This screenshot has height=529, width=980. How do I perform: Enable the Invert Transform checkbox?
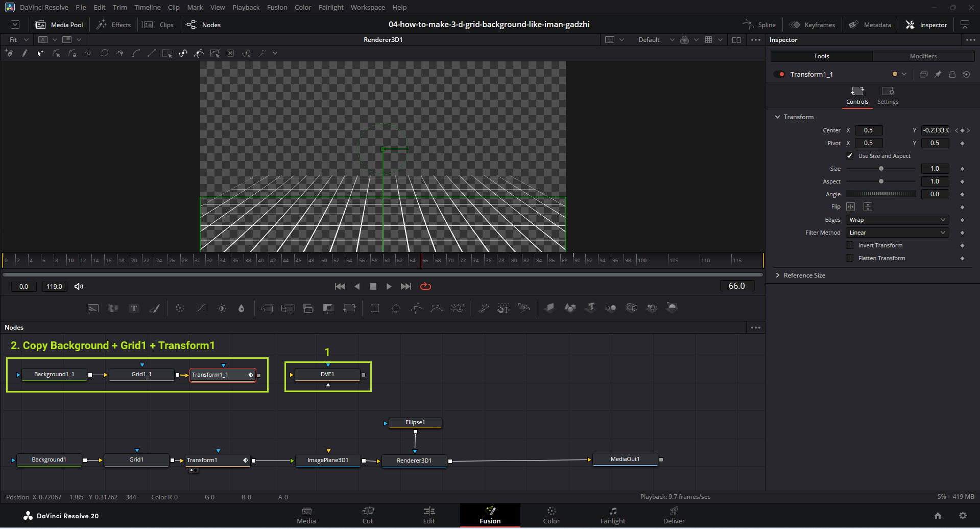(850, 245)
